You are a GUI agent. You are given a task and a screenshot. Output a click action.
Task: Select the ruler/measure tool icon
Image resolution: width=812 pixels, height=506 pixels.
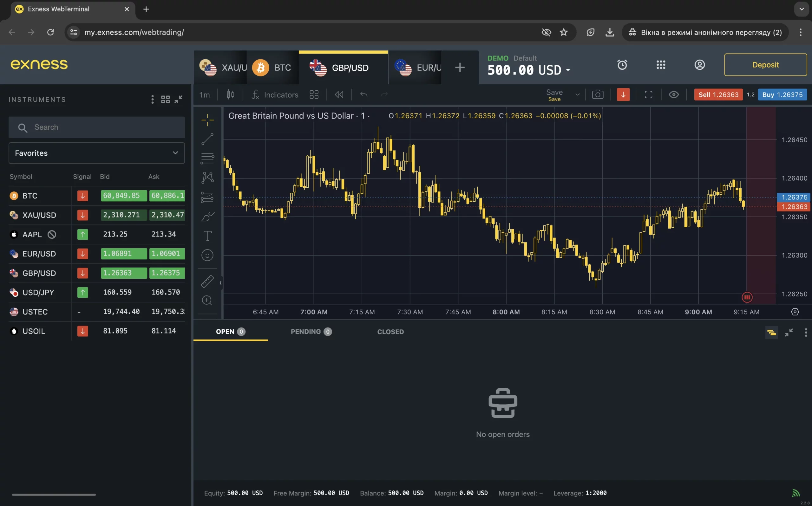(206, 280)
